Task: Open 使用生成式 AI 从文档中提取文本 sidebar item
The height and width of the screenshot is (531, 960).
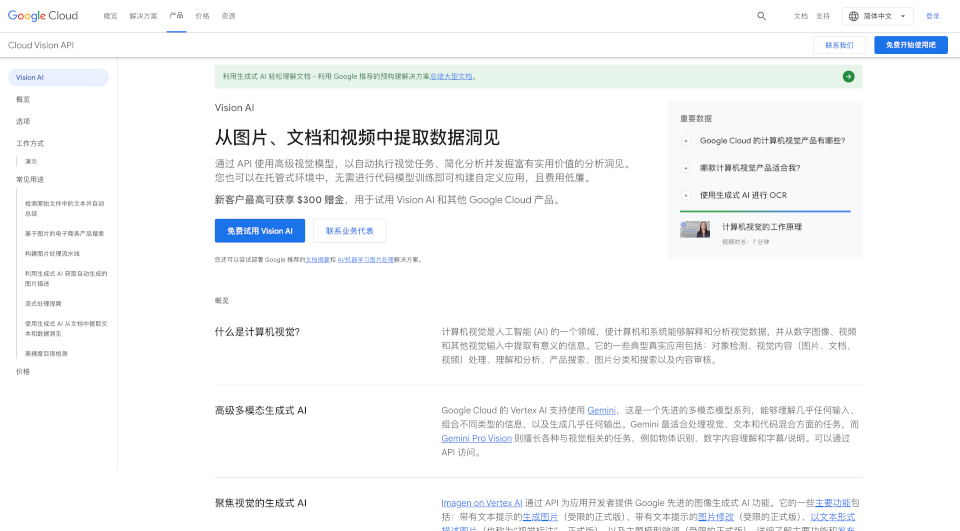Action: coord(66,329)
